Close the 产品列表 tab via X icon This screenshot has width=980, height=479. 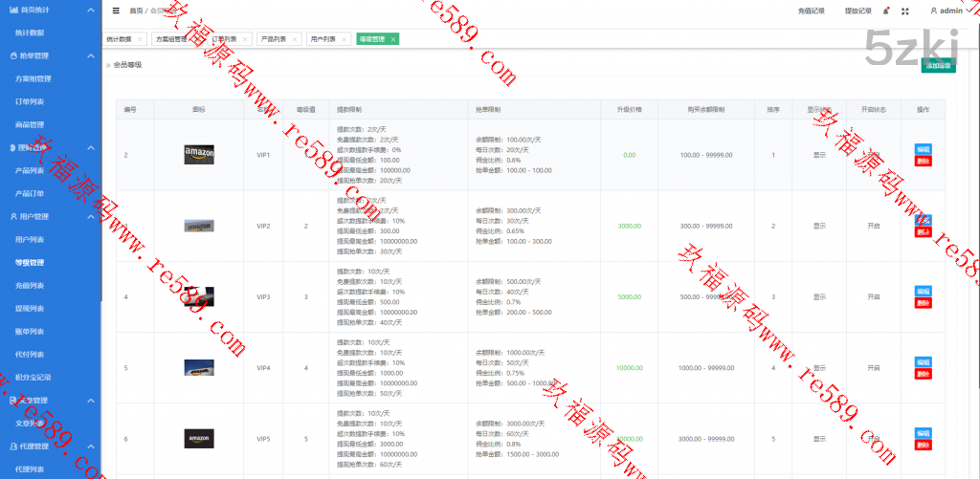click(x=294, y=39)
